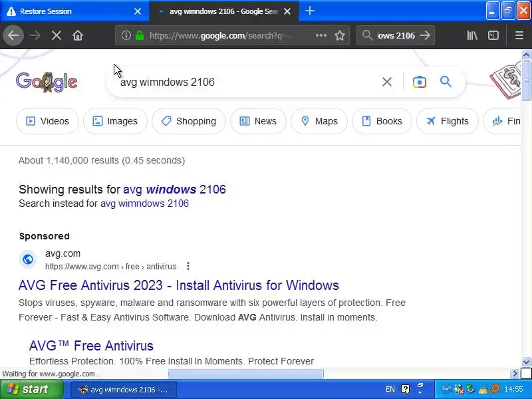Show site information icon in address bar
532x399 pixels.
[126, 35]
